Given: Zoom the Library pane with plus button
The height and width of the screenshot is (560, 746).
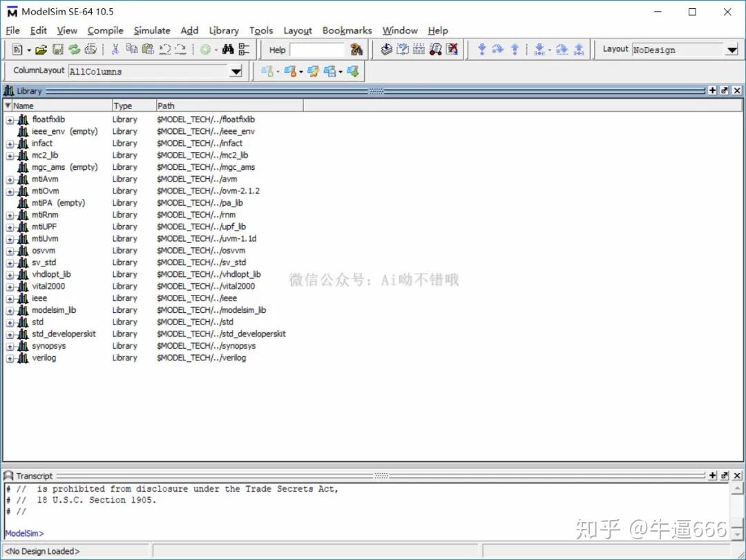Looking at the screenshot, I should (x=712, y=90).
